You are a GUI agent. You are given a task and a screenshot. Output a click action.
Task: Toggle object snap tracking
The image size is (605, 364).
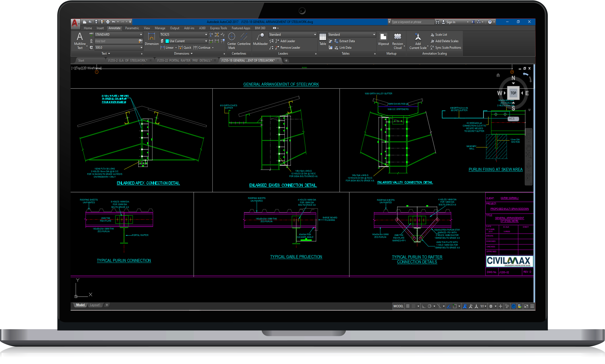click(449, 306)
